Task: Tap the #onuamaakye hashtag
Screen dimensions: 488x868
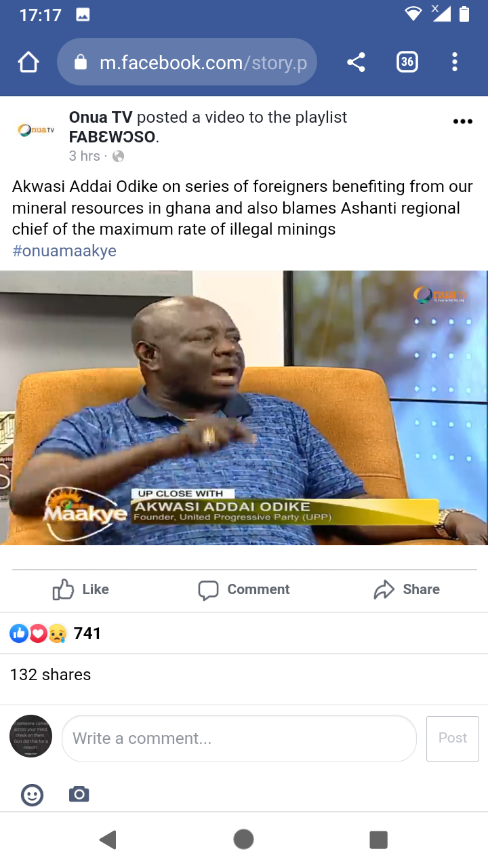Action: click(x=64, y=251)
